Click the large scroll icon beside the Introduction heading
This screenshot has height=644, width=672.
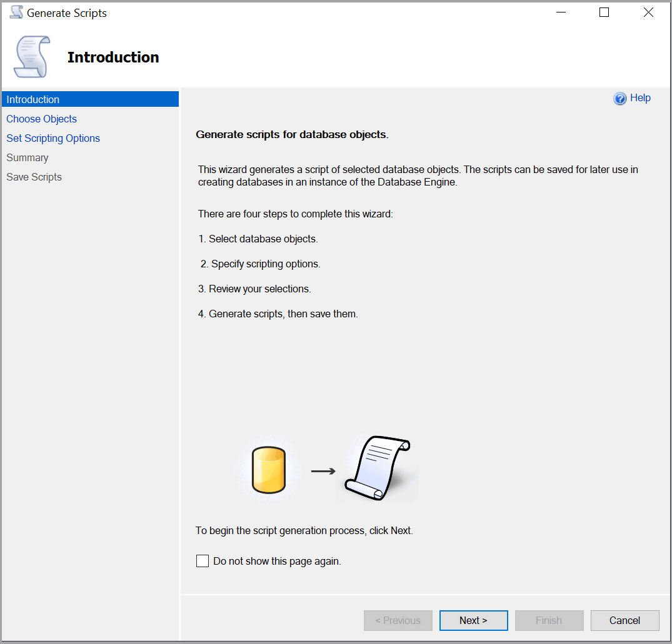32,57
